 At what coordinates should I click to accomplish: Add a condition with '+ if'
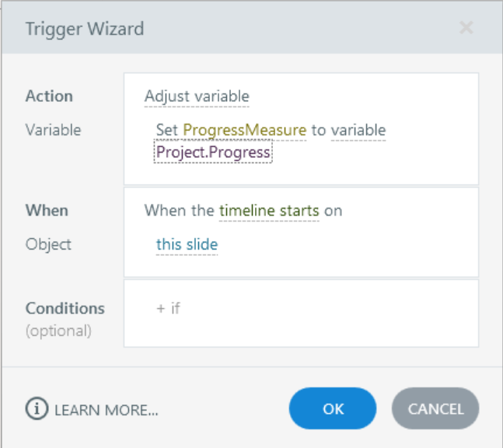168,308
